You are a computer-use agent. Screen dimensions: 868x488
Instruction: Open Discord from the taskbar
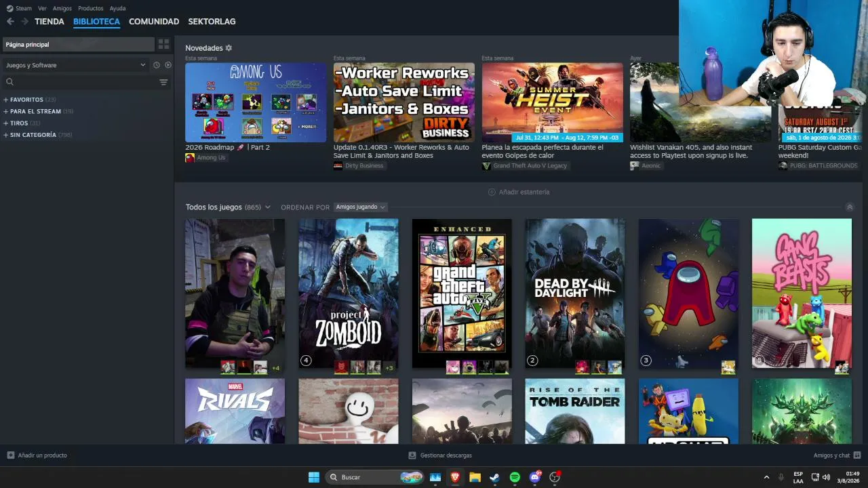coord(535,477)
